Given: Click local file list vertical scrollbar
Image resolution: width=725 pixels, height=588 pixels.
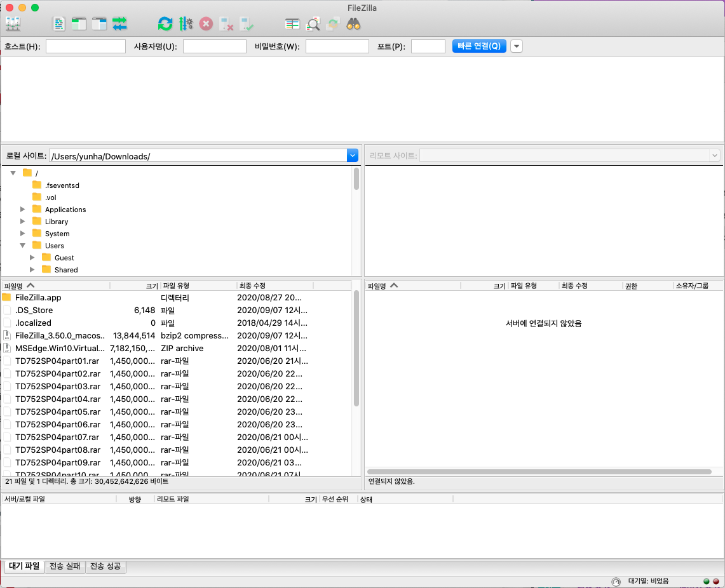Looking at the screenshot, I should click(x=356, y=348).
